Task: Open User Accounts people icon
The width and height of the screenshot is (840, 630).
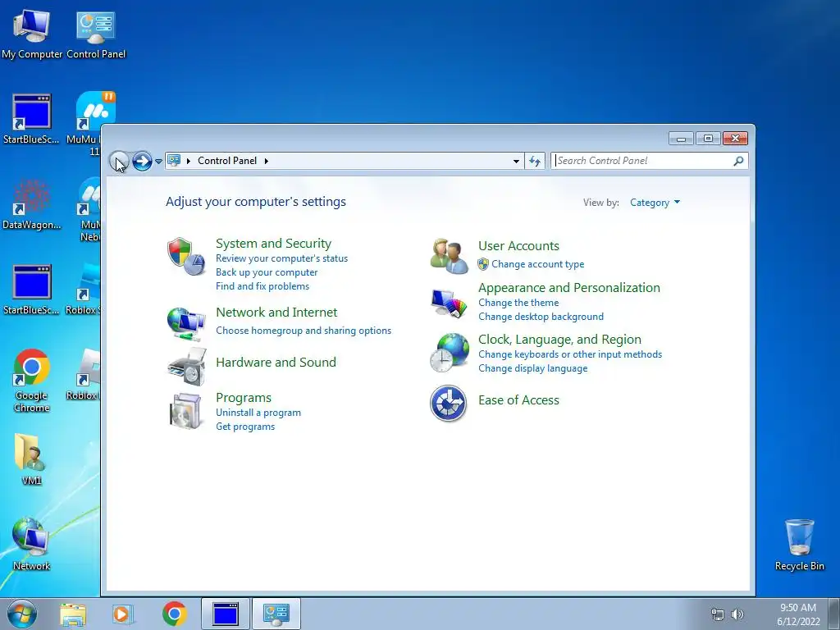Action: [x=449, y=256]
